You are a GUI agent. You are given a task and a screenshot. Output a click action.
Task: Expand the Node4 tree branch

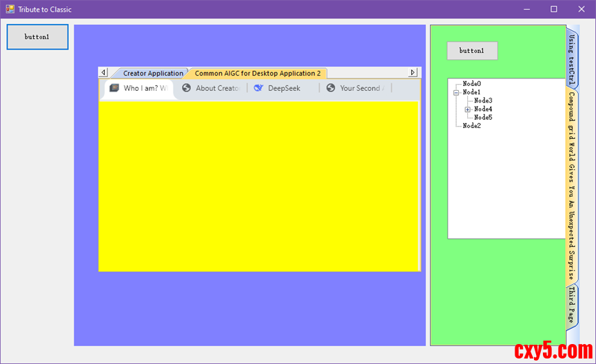click(468, 109)
